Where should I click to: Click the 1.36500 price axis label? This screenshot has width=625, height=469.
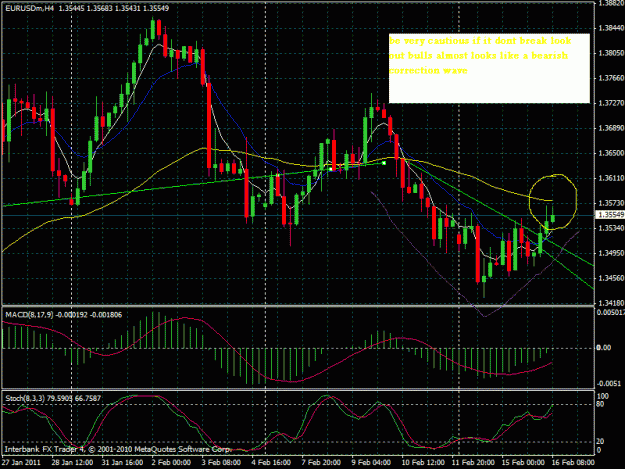pyautogui.click(x=611, y=153)
